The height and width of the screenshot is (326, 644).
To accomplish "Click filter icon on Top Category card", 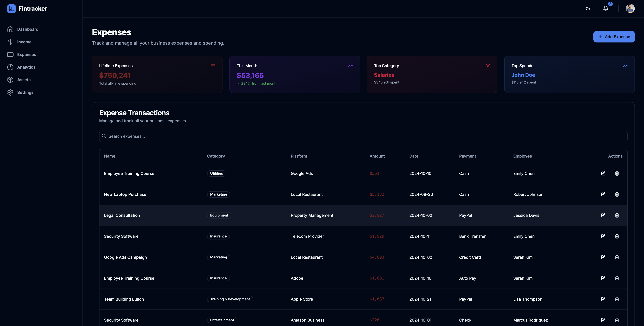I will [x=487, y=66].
